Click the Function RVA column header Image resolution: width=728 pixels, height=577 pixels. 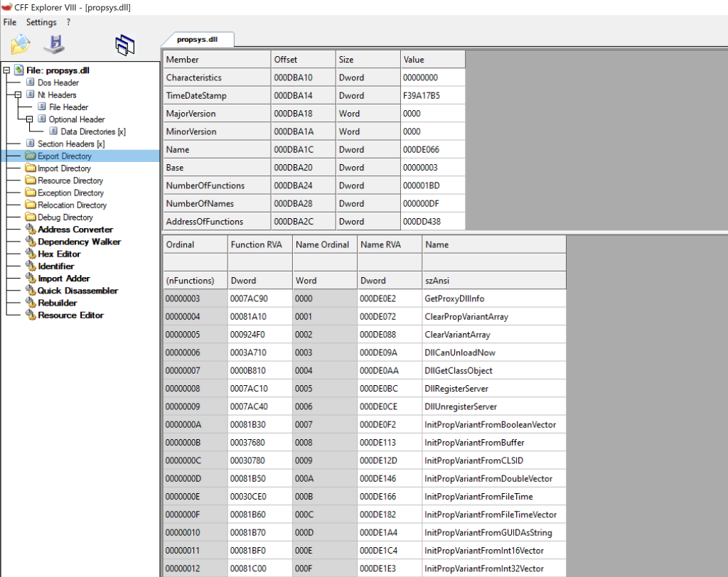tap(260, 244)
